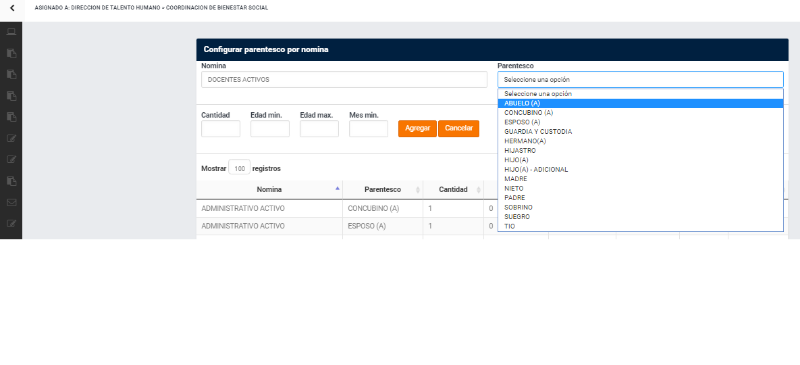800x365 pixels.
Task: Sort using the Cantidad column arrows
Action: (479, 190)
